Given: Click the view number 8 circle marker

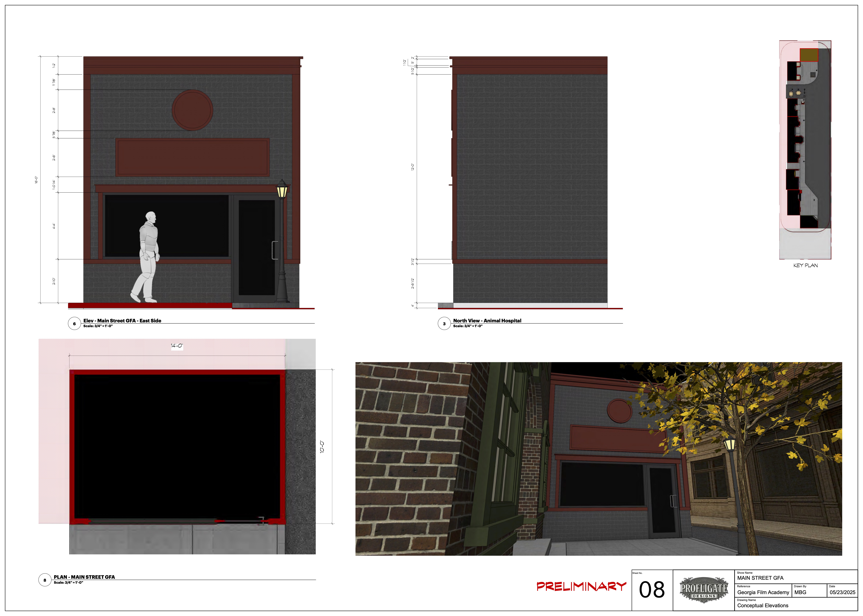Looking at the screenshot, I should [45, 580].
